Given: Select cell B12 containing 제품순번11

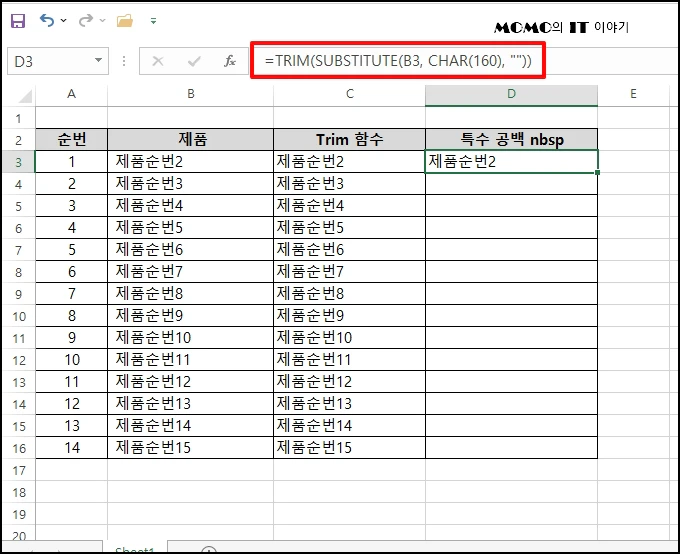Looking at the screenshot, I should click(190, 360).
